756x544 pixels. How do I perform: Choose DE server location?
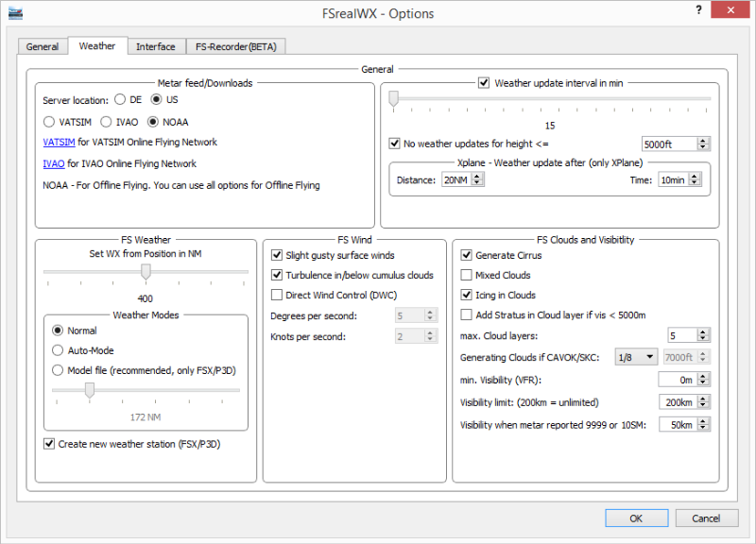120,100
